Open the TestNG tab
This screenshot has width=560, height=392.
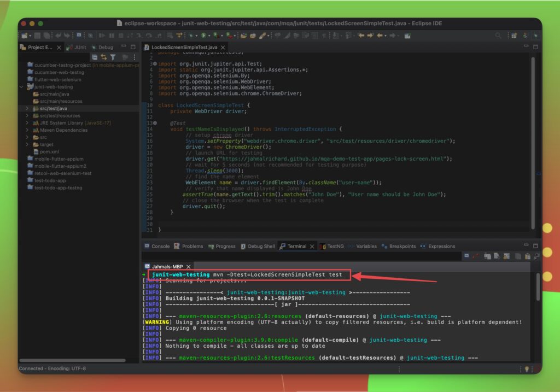coord(332,247)
